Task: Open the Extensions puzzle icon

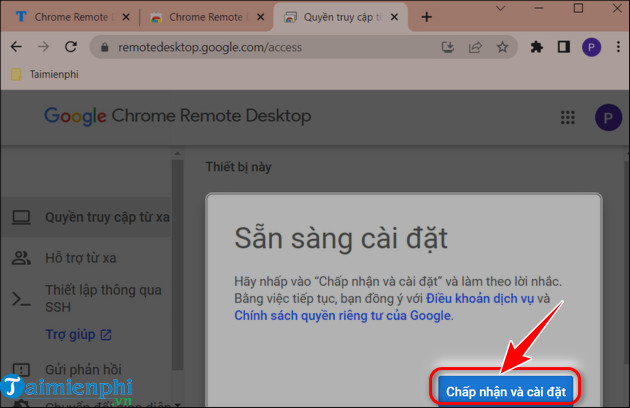Action: (536, 47)
